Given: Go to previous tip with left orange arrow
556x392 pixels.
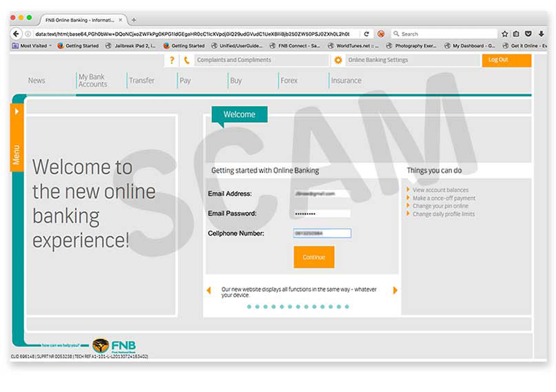Looking at the screenshot, I should pyautogui.click(x=209, y=290).
